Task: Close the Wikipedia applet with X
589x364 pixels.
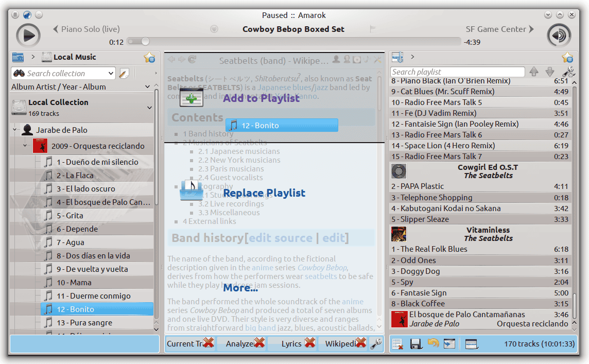Action: 377,59
